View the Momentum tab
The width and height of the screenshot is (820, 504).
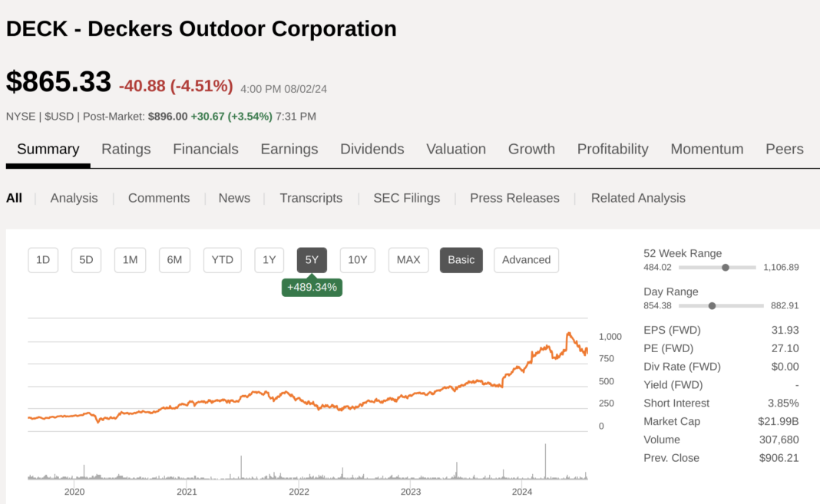coord(706,149)
